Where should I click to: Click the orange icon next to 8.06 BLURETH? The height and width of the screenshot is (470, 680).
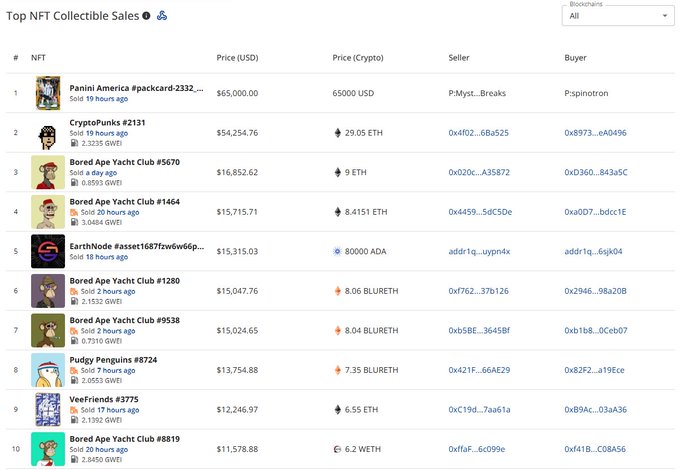click(337, 290)
